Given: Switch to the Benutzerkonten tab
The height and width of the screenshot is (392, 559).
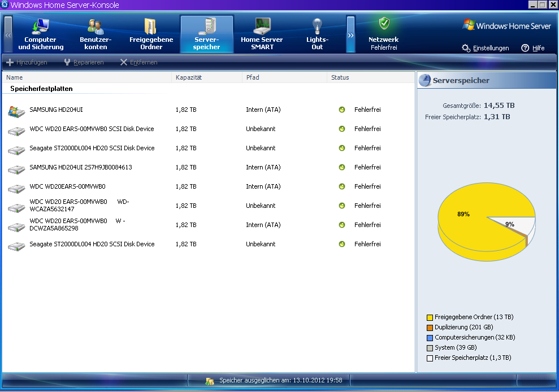Looking at the screenshot, I should coord(96,34).
